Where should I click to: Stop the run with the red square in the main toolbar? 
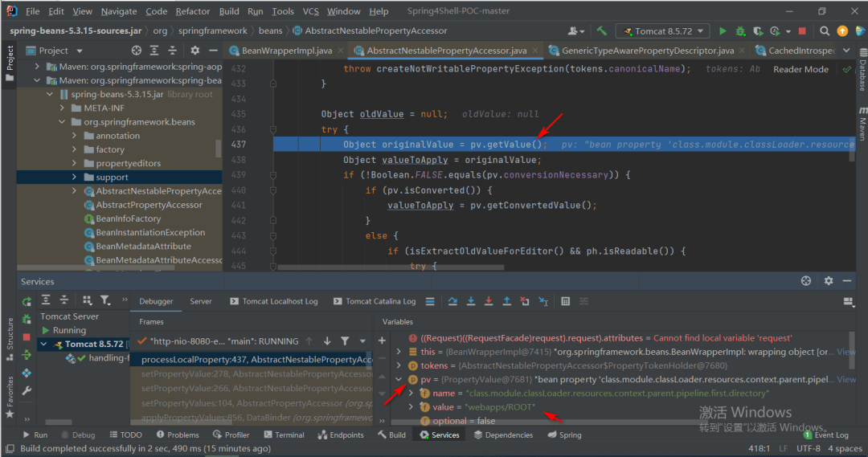802,31
